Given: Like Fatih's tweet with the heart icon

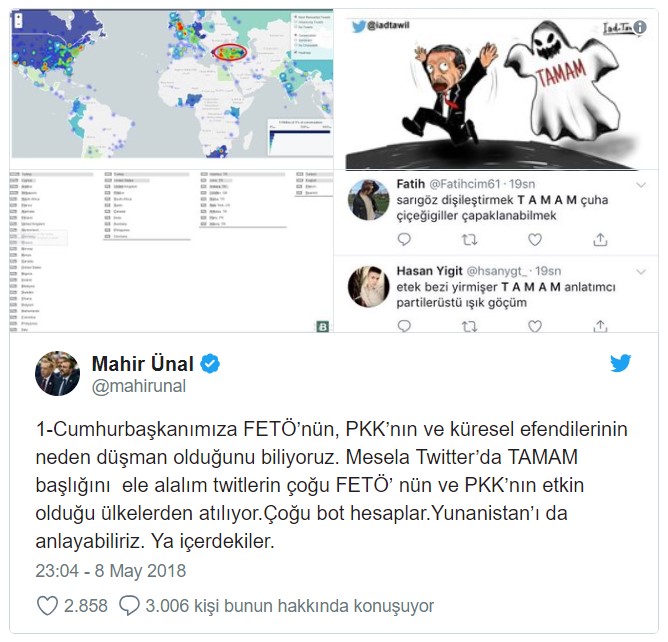Looking at the screenshot, I should tap(535, 240).
